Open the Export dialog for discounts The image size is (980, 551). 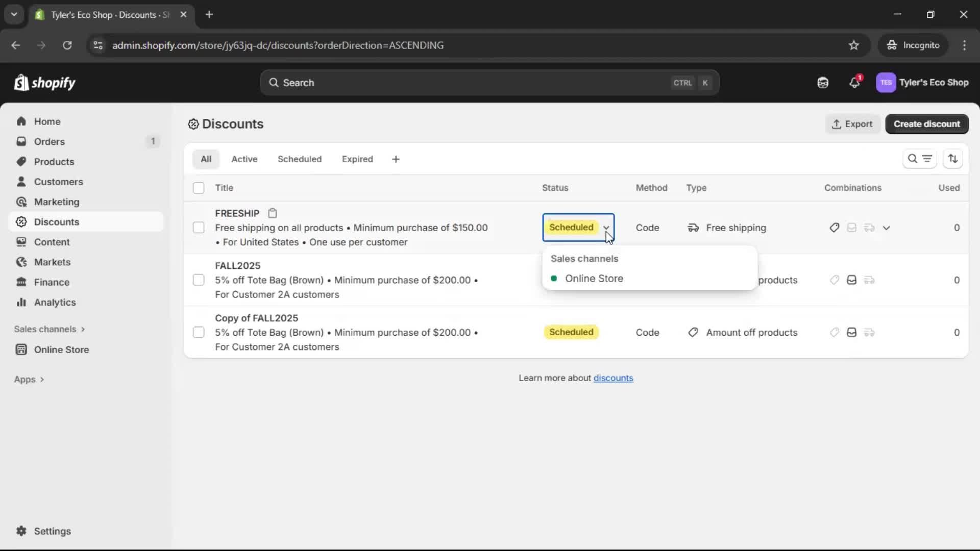852,124
